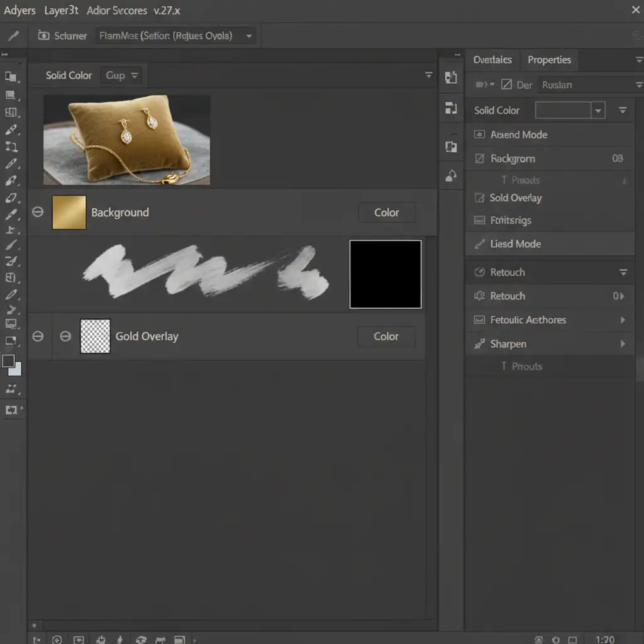
Task: Toggle visibility of the Background layer
Action: click(x=38, y=212)
